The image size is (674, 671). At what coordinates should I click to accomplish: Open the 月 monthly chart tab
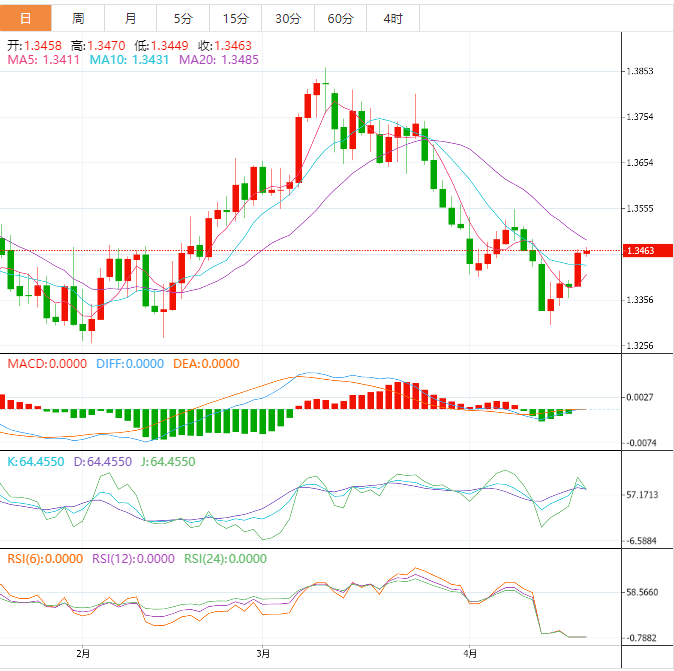[x=131, y=18]
